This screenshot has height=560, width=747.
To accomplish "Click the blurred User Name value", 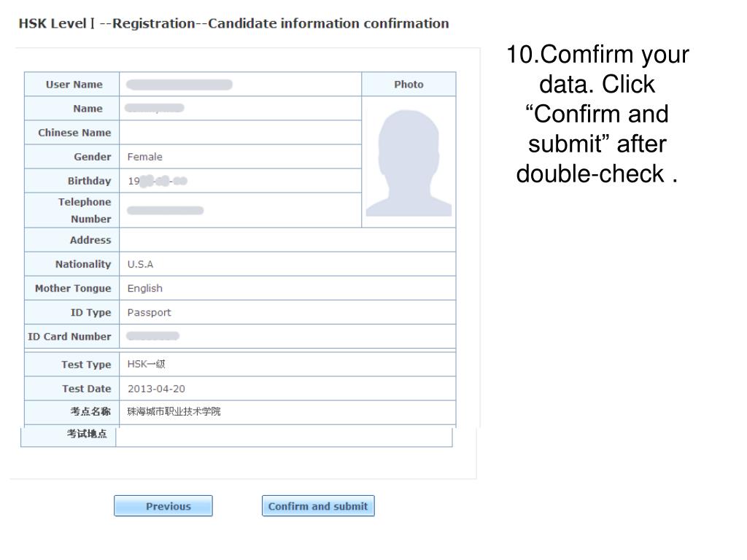I will tap(179, 85).
